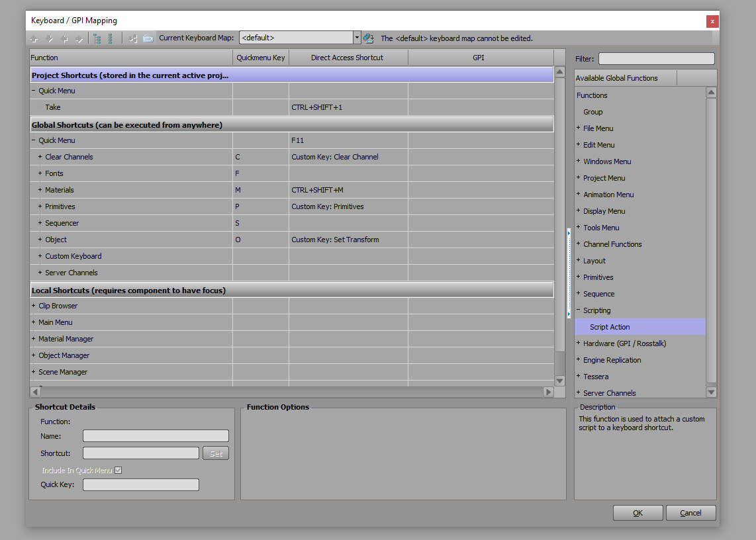Click the functions list scrollbar up arrow
Image resolution: width=756 pixels, height=540 pixels.
coord(711,92)
